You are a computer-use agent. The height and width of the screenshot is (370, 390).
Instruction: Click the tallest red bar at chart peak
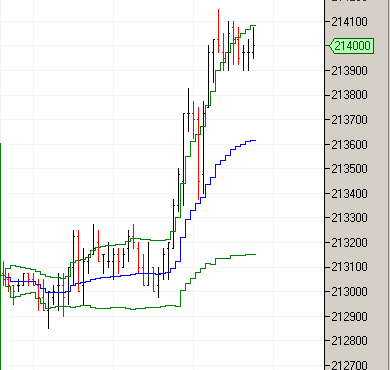pos(219,31)
